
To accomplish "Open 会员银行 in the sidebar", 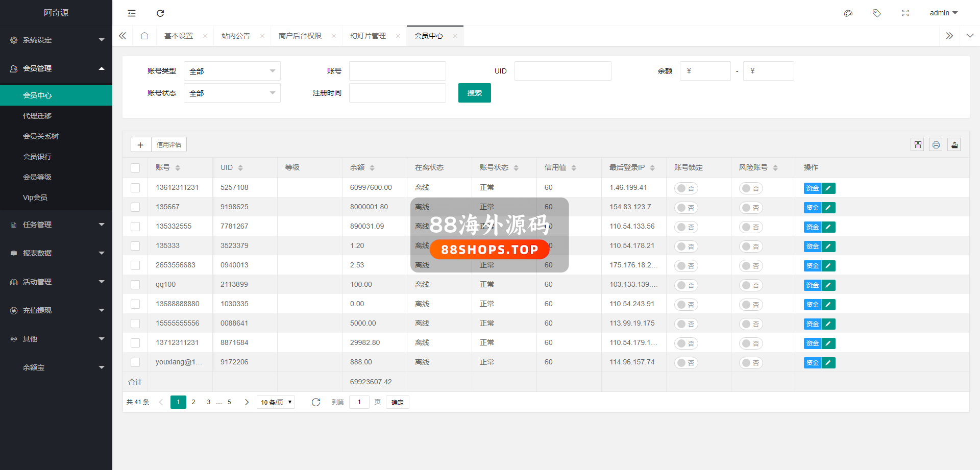I will click(x=37, y=157).
